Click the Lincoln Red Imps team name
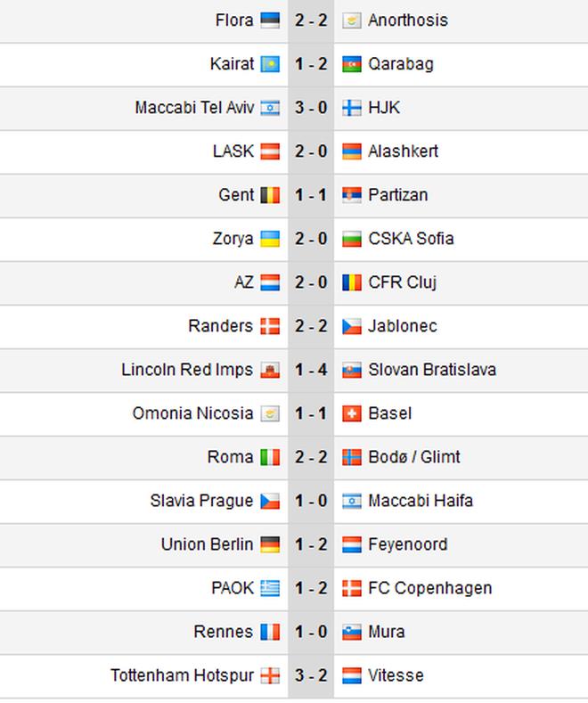This screenshot has height=703, width=588. [187, 370]
